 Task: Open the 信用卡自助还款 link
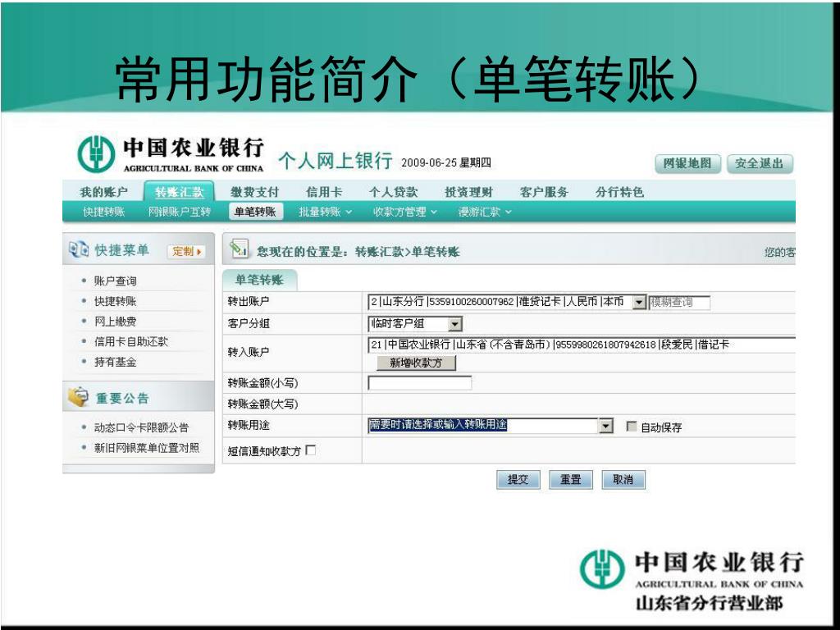[131, 341]
